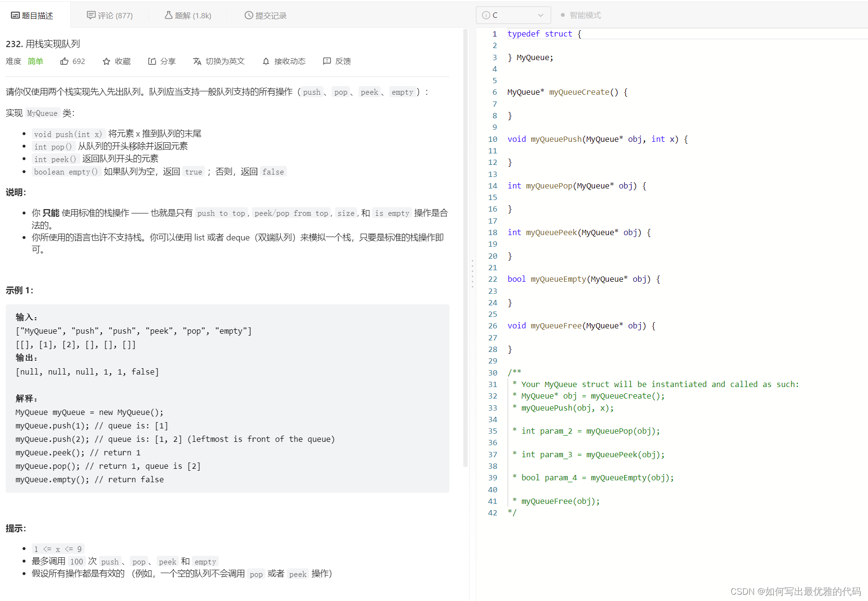Click 切换为英文 to switch language
The height and width of the screenshot is (601, 868).
225,61
